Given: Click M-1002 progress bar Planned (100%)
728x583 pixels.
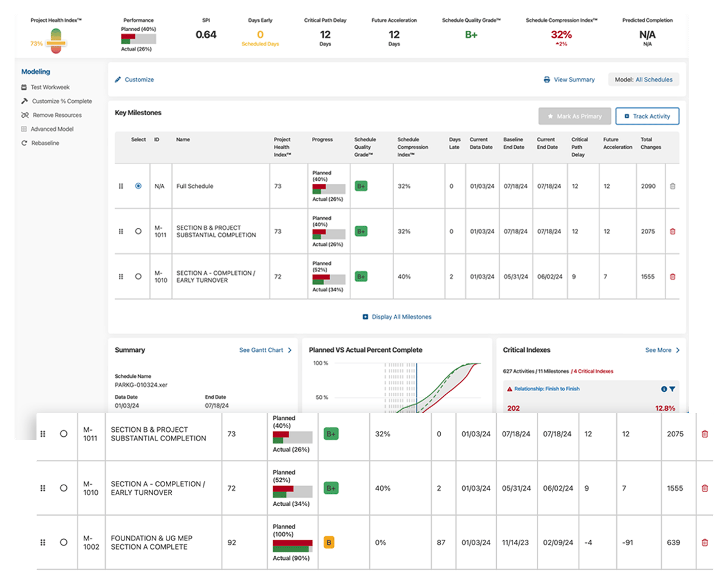Looking at the screenshot, I should click(293, 546).
